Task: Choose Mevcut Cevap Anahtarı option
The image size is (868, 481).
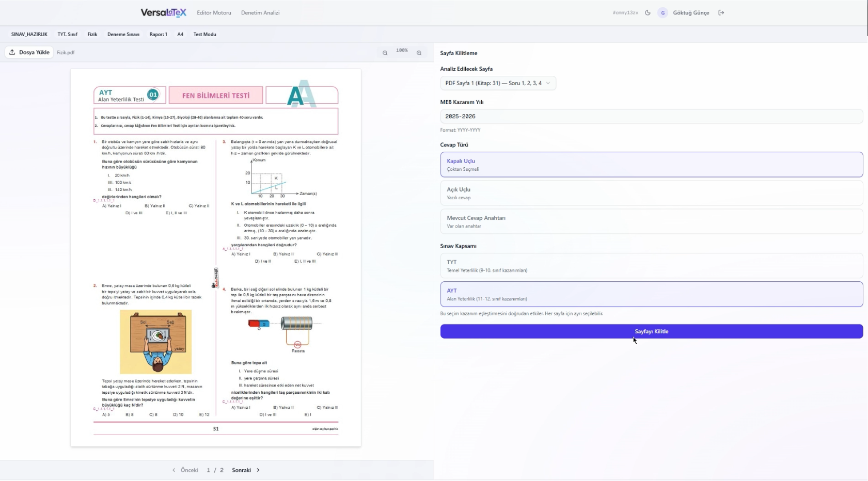Action: [651, 221]
